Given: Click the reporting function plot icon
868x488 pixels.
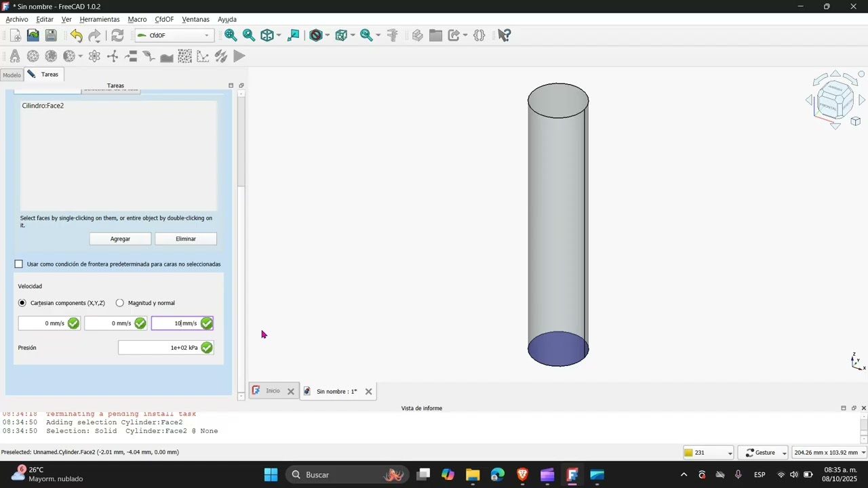Looking at the screenshot, I should [203, 56].
